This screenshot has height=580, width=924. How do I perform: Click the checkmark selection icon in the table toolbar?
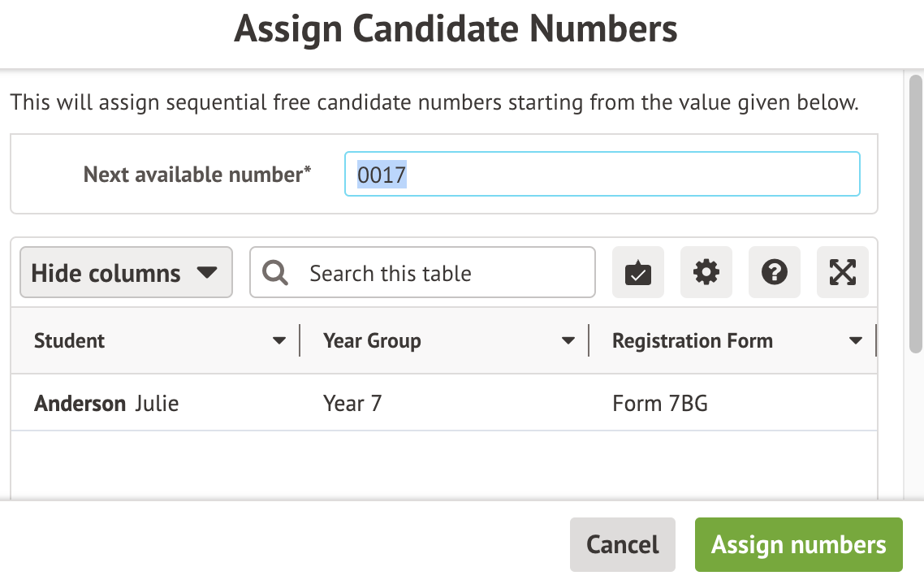(638, 273)
